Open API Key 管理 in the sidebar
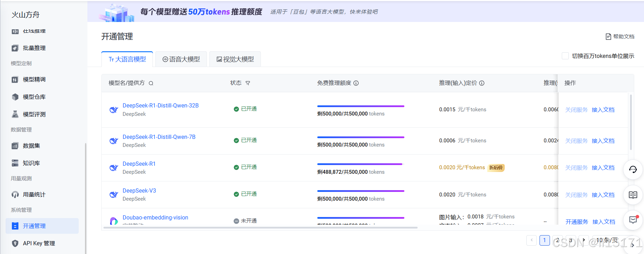 (42, 244)
